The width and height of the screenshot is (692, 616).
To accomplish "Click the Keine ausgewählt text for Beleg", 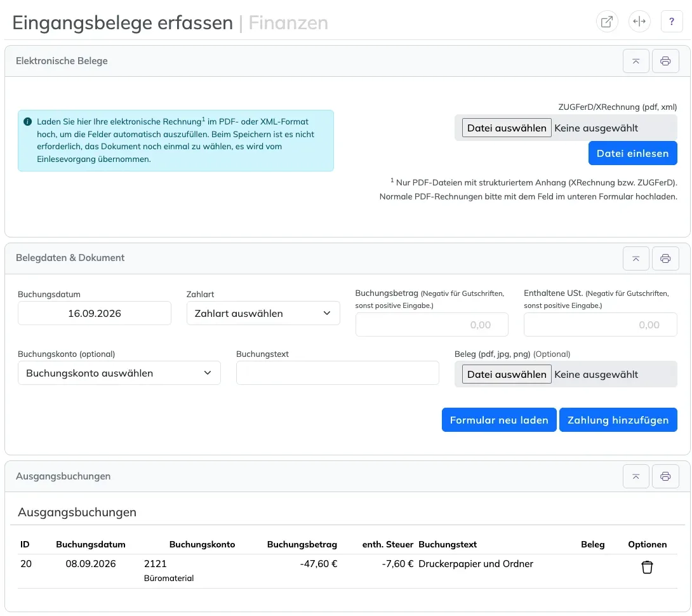I will pos(596,375).
